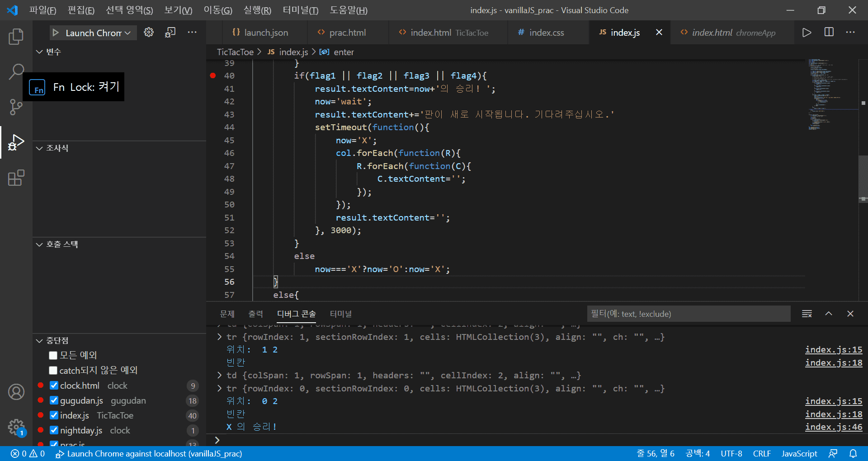
Task: Switch to the index.css editor tab
Action: [546, 33]
